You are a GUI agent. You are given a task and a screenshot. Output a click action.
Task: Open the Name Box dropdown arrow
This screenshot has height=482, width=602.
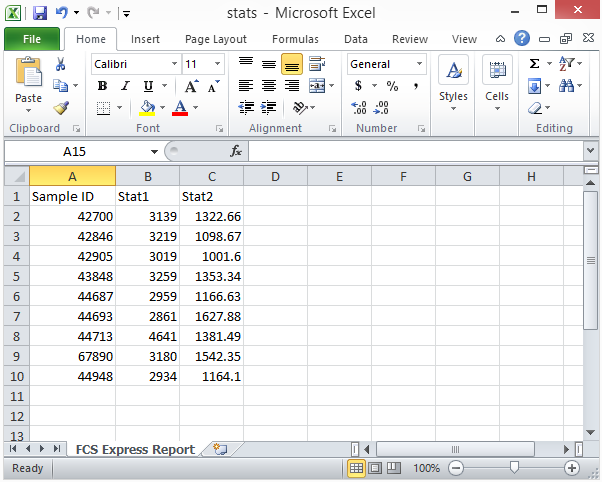pyautogui.click(x=154, y=151)
